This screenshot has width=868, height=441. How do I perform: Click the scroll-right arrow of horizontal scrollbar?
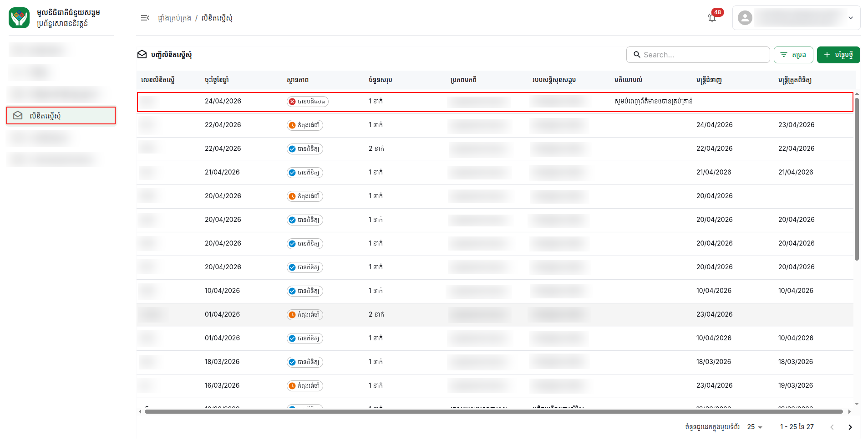(849, 411)
